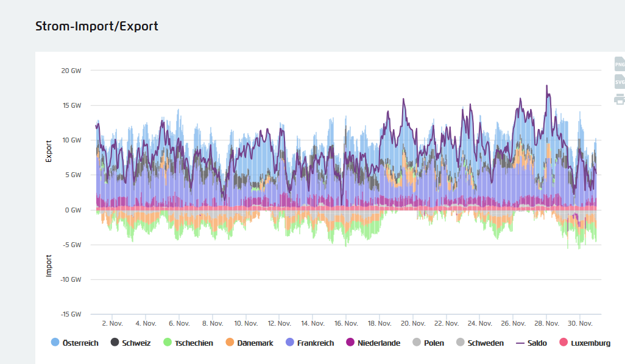Screen dimensions: 625x364
Task: Download the chart as PNG
Action: (620, 64)
